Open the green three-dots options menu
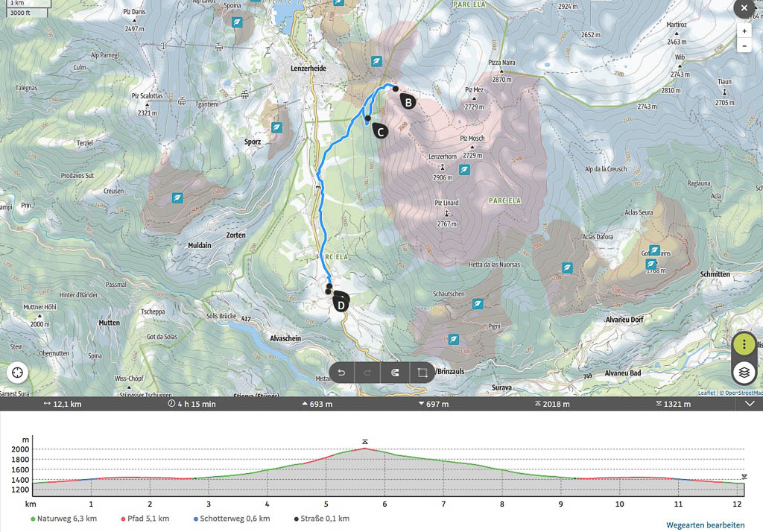Image resolution: width=763 pixels, height=532 pixels. (744, 344)
